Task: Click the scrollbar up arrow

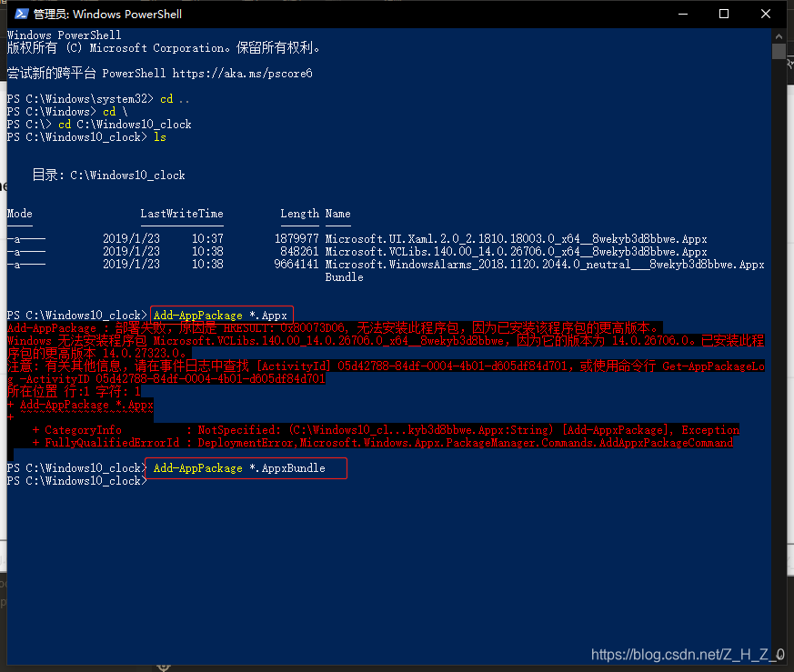Action: (779, 36)
